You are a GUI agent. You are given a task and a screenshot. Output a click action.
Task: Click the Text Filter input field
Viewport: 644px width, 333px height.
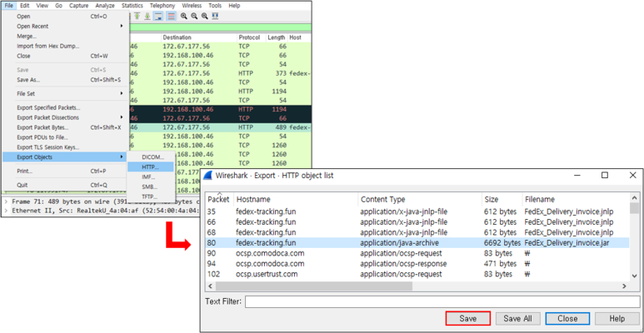pyautogui.click(x=442, y=301)
